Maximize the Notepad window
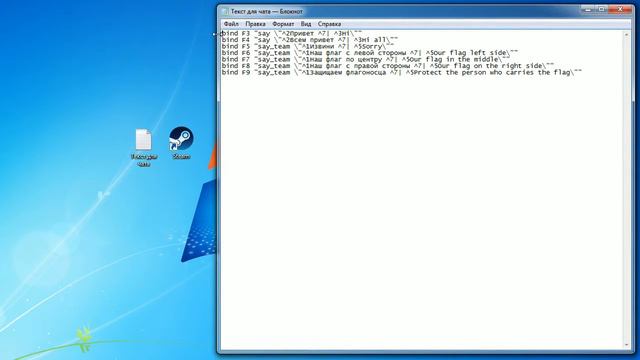Screen dimensions: 640x360 click(x=601, y=9)
